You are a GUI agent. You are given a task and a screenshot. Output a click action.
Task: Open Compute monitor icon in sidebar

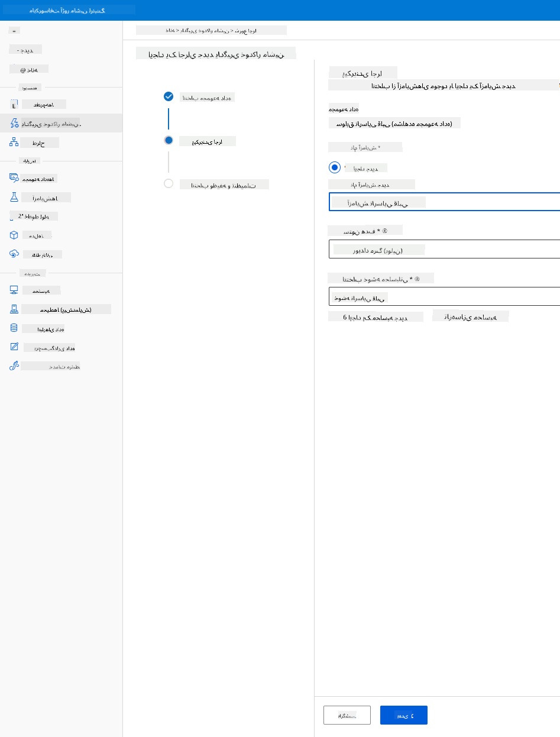pos(15,290)
